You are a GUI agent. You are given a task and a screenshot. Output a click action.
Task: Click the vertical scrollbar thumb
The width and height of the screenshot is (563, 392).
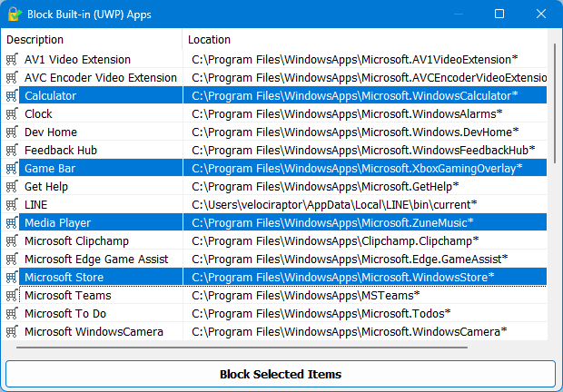click(x=555, y=103)
